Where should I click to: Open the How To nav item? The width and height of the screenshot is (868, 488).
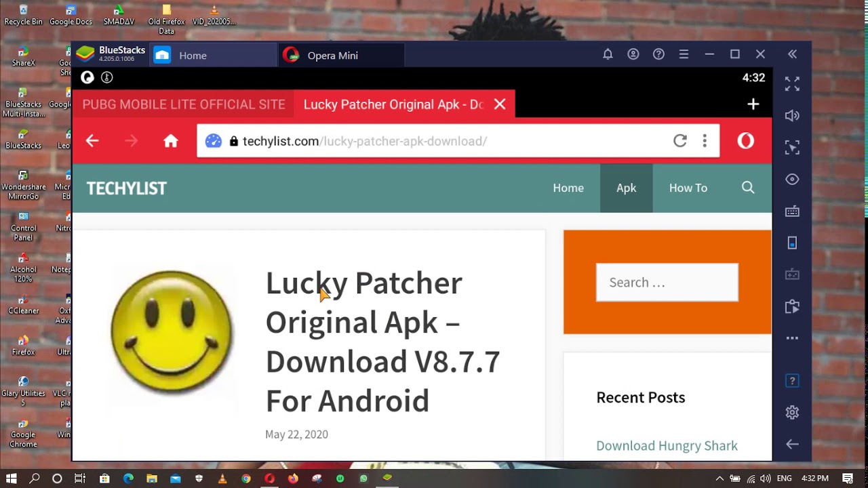[688, 188]
